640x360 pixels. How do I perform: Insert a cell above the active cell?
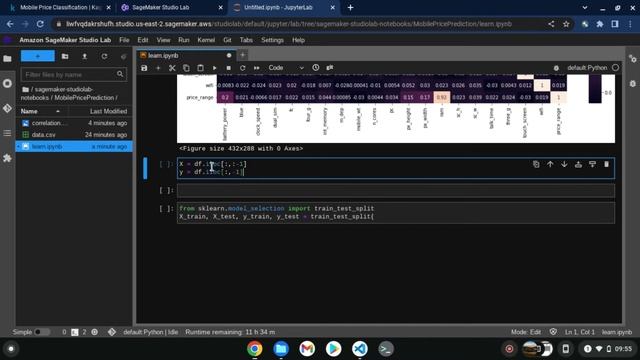point(578,164)
